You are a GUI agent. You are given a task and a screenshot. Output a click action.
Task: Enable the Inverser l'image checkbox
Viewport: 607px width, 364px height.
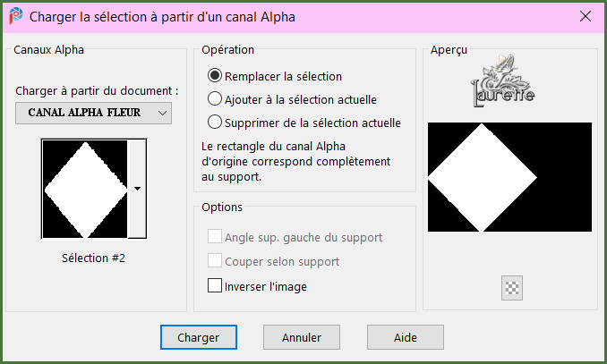(215, 286)
